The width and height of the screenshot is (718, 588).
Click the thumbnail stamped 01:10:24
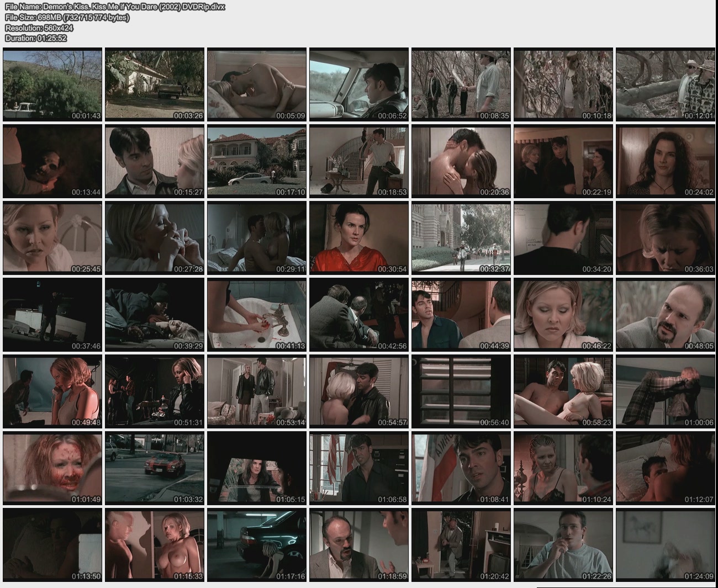point(563,469)
